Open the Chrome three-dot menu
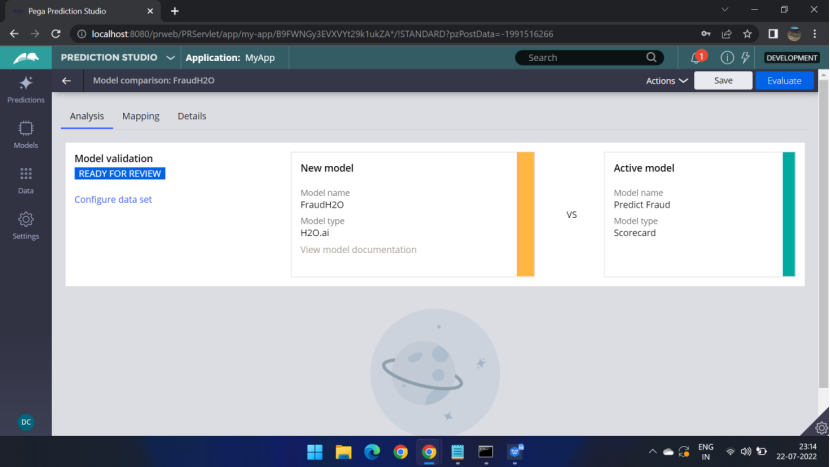This screenshot has height=467, width=830. pos(815,34)
